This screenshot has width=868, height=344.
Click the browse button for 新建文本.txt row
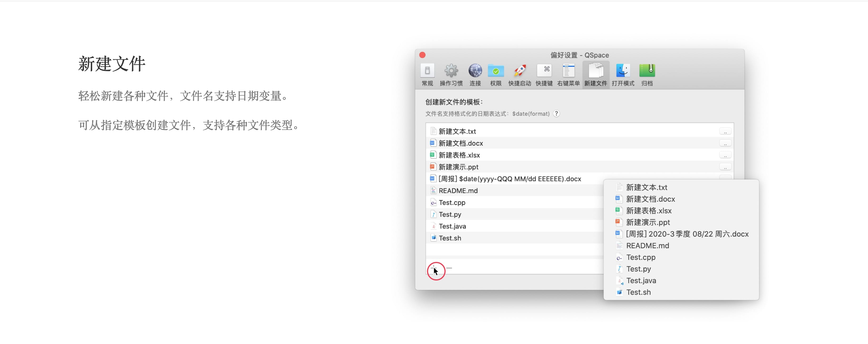(725, 131)
